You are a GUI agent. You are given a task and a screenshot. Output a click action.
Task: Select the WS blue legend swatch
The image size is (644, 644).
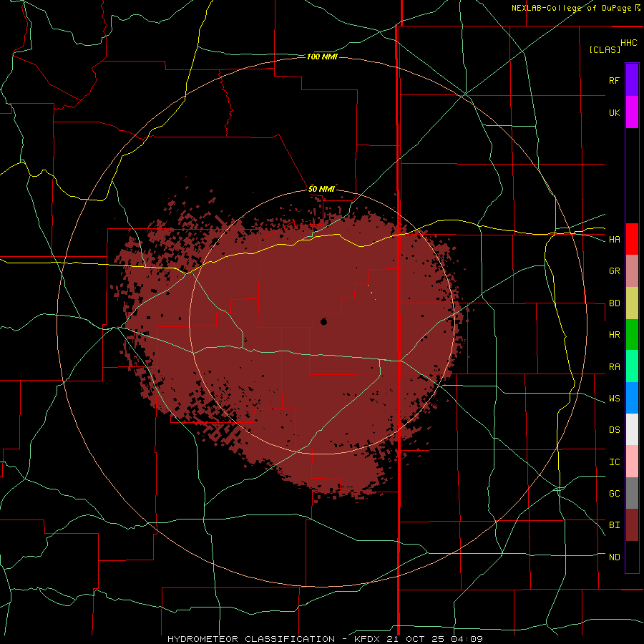tap(632, 398)
